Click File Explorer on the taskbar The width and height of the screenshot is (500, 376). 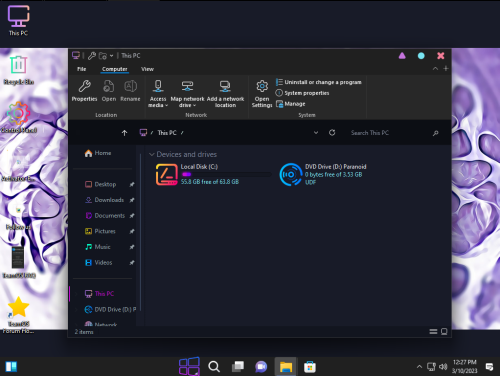(x=286, y=367)
